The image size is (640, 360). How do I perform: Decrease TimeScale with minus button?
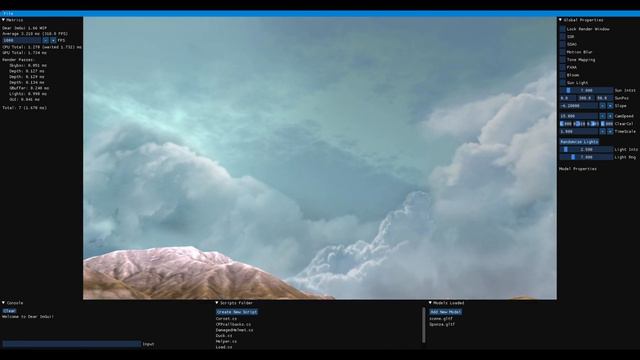(x=602, y=131)
